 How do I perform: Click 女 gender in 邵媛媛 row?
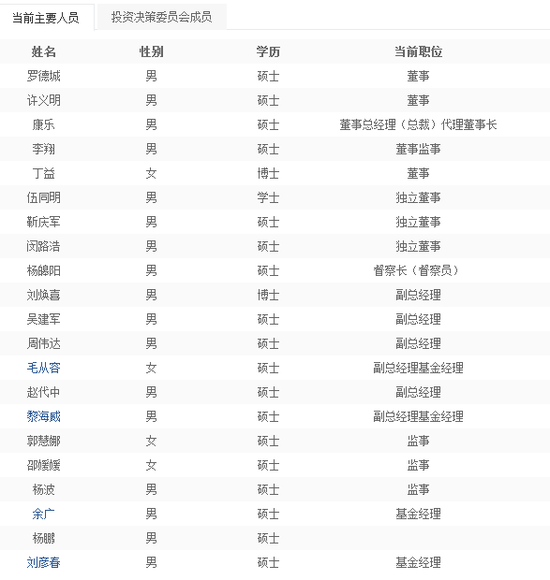click(151, 465)
